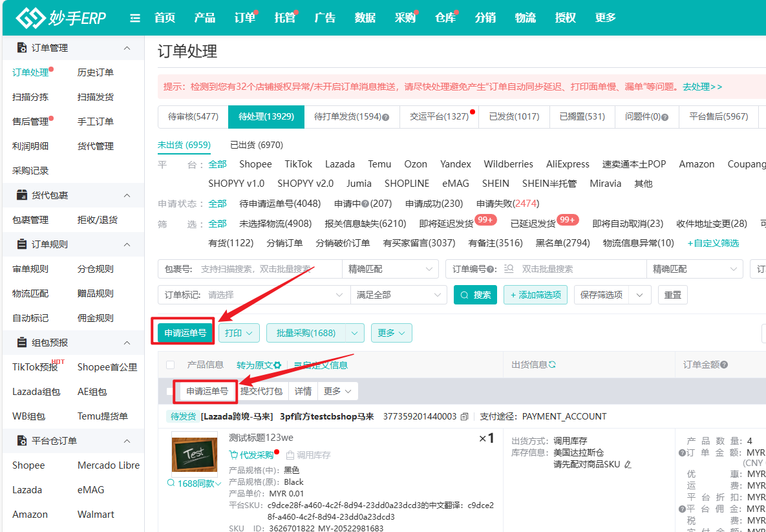Open the 订单 top navigation menu
Screen dimensions: 766x532
(x=245, y=18)
